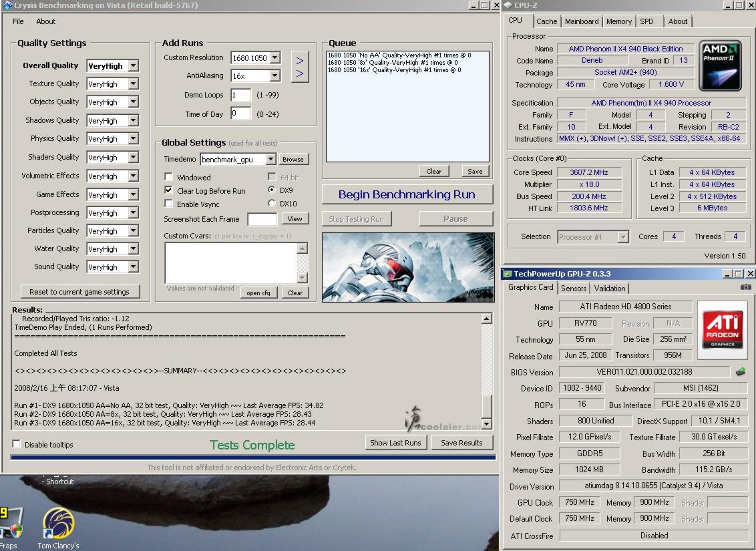
Task: Click the Browse button for timedemo
Action: pyautogui.click(x=293, y=159)
